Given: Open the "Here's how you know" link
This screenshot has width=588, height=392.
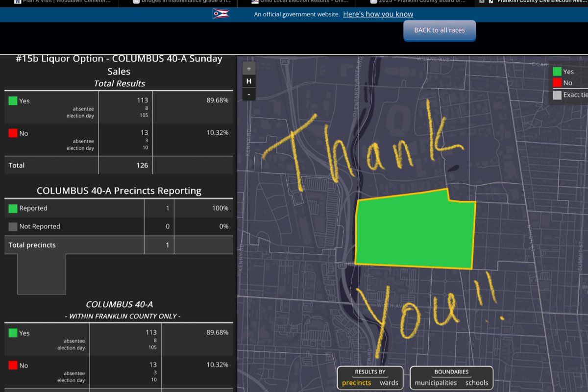Looking at the screenshot, I should (378, 14).
